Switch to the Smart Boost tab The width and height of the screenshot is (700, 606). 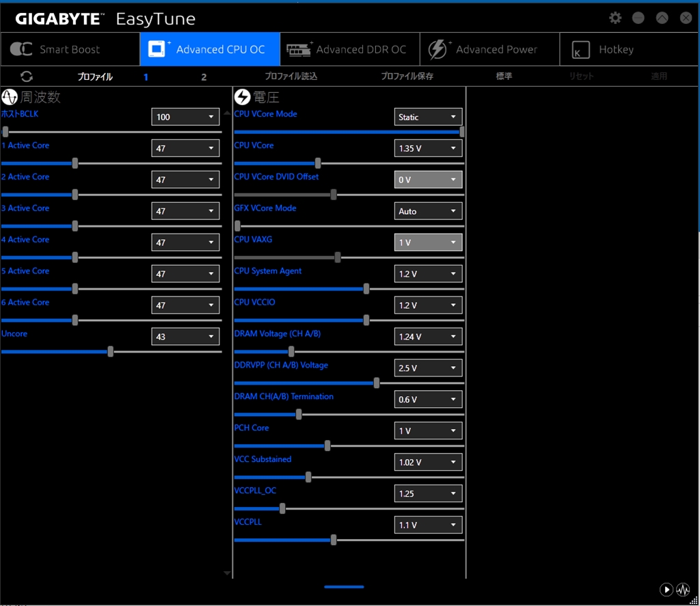70,49
